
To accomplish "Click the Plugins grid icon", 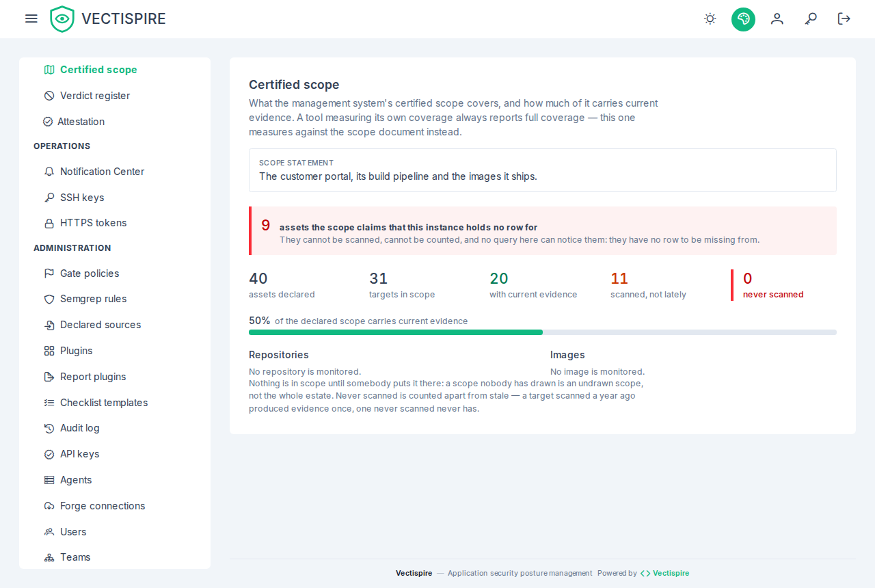I will [49, 351].
